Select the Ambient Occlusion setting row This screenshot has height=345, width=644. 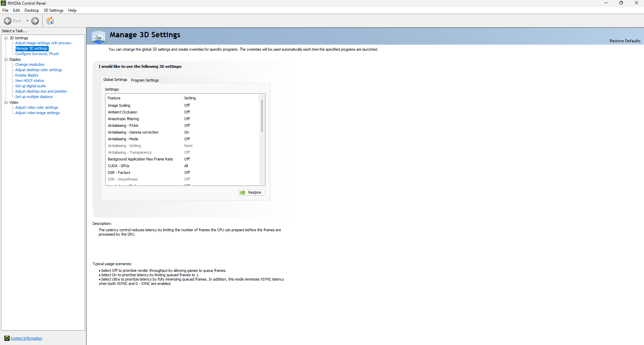click(123, 112)
